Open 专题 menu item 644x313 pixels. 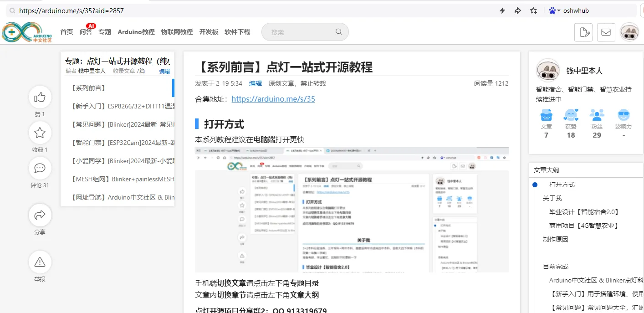pyautogui.click(x=105, y=32)
